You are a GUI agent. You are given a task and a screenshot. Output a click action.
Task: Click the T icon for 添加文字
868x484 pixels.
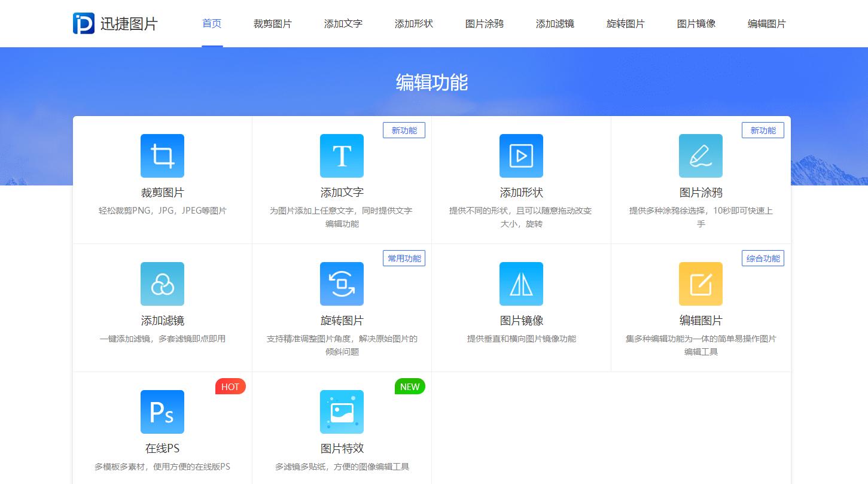tap(342, 156)
